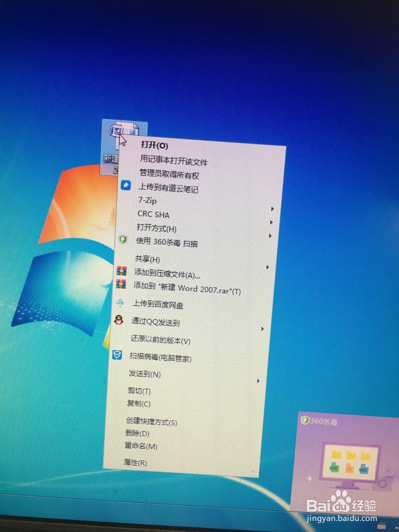The height and width of the screenshot is (532, 399).
Task: Expand the 共享(H) submenu arrow
Action: coord(267,267)
